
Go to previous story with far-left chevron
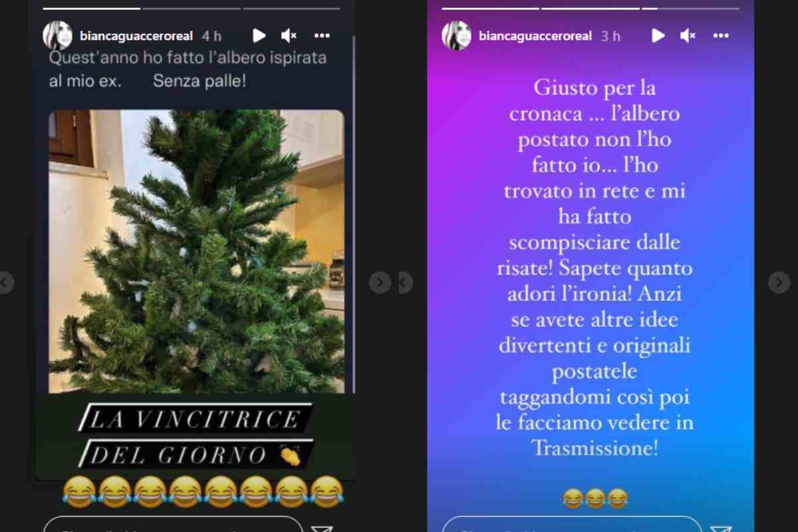5,283
